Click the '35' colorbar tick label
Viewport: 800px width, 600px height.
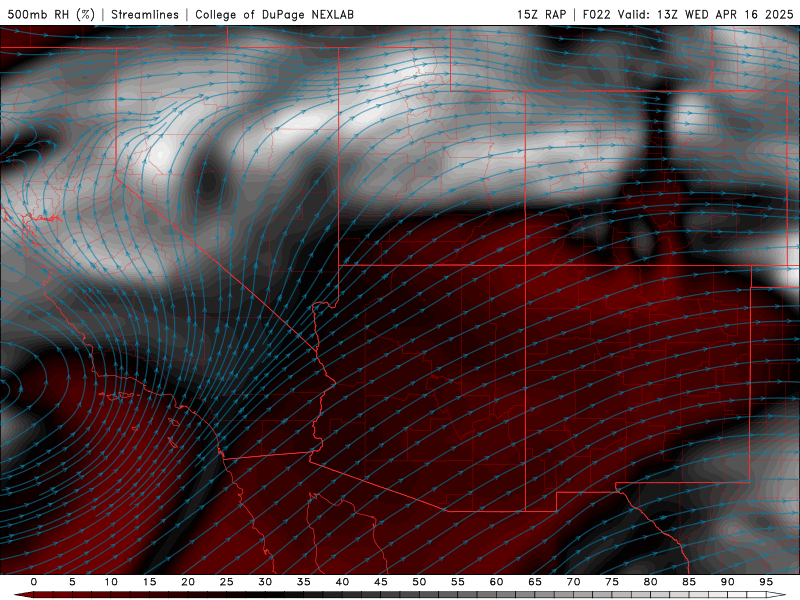[x=304, y=582]
